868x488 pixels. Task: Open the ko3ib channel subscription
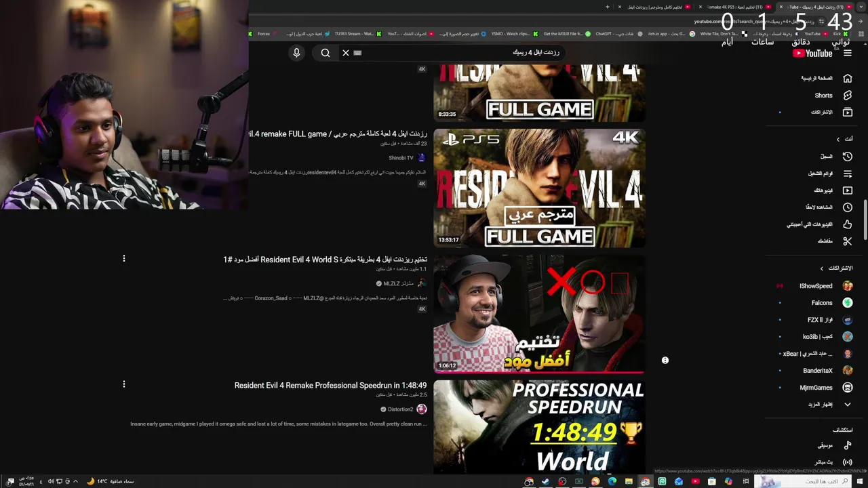(x=816, y=337)
